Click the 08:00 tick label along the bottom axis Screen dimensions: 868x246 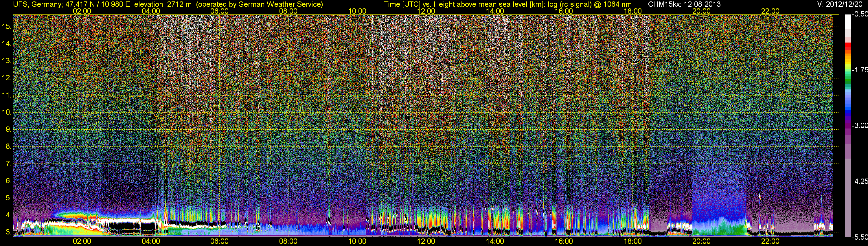coord(288,241)
